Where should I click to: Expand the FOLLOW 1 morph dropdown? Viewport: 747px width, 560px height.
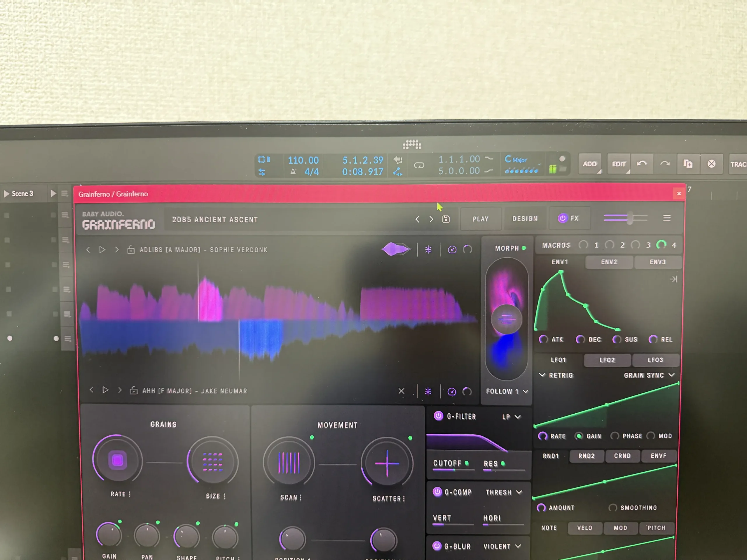pos(507,391)
